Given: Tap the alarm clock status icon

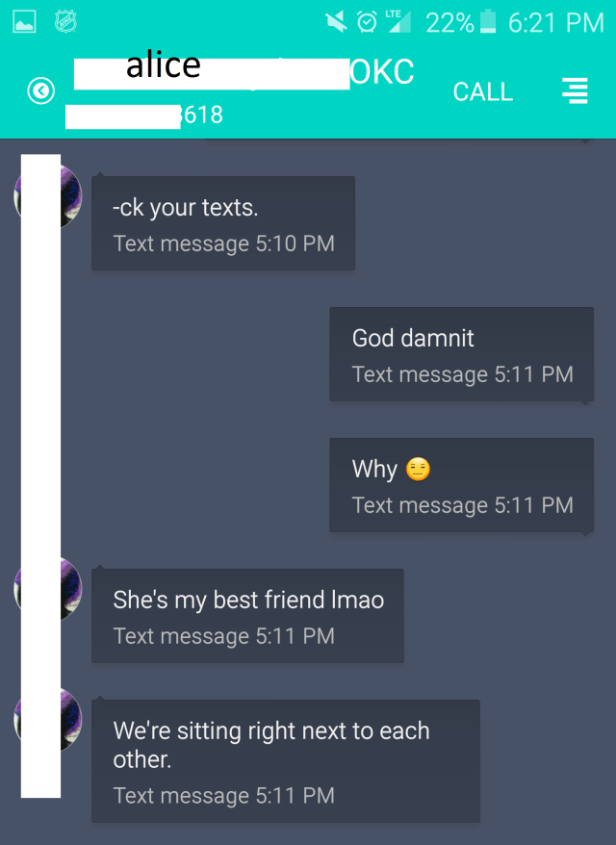Looking at the screenshot, I should 367,22.
